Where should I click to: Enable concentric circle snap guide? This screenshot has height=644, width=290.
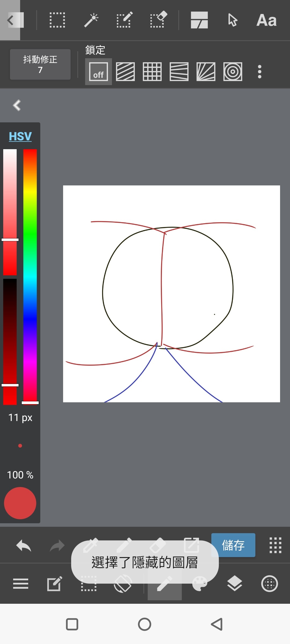tap(233, 72)
